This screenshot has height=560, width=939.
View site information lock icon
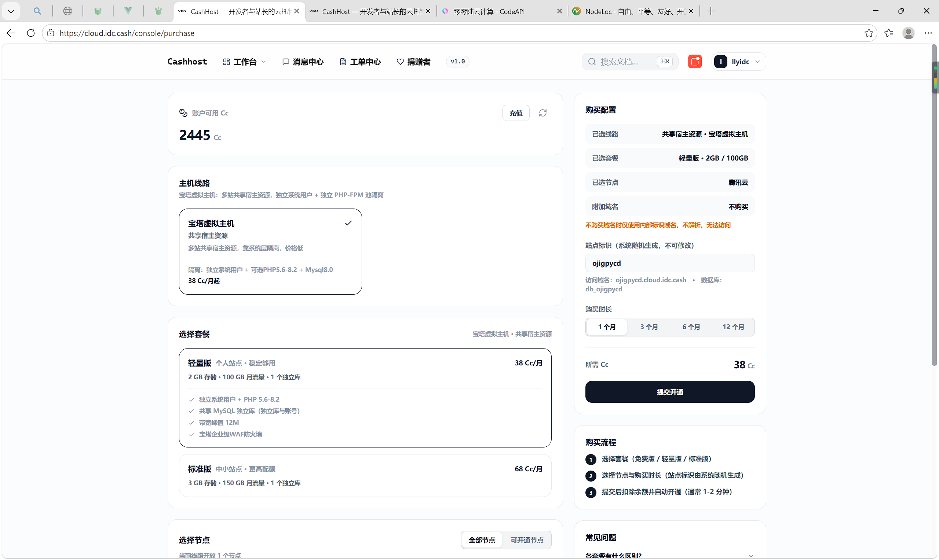point(51,33)
